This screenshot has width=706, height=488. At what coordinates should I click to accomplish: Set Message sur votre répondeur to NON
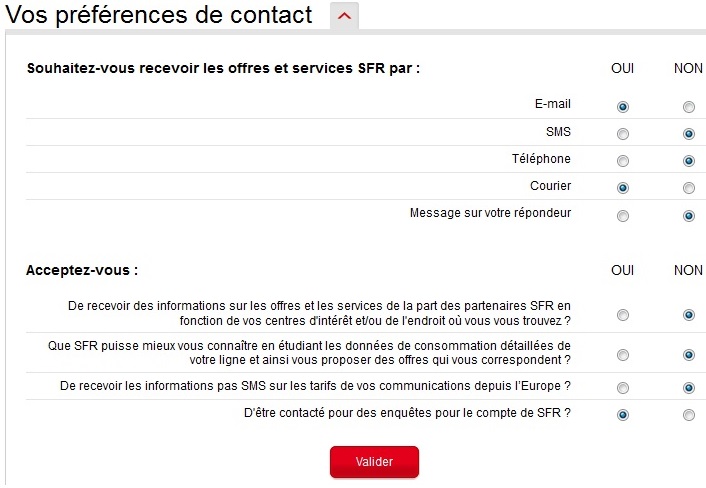point(688,215)
